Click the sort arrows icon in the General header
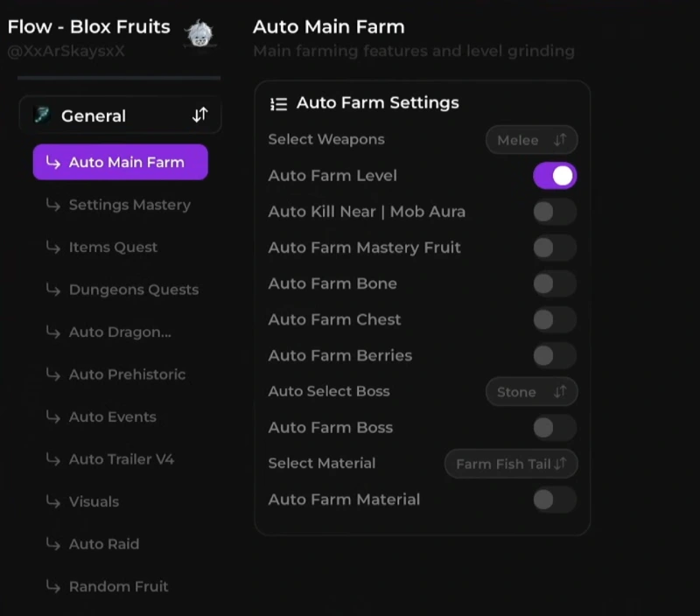The image size is (700, 616). pyautogui.click(x=199, y=115)
